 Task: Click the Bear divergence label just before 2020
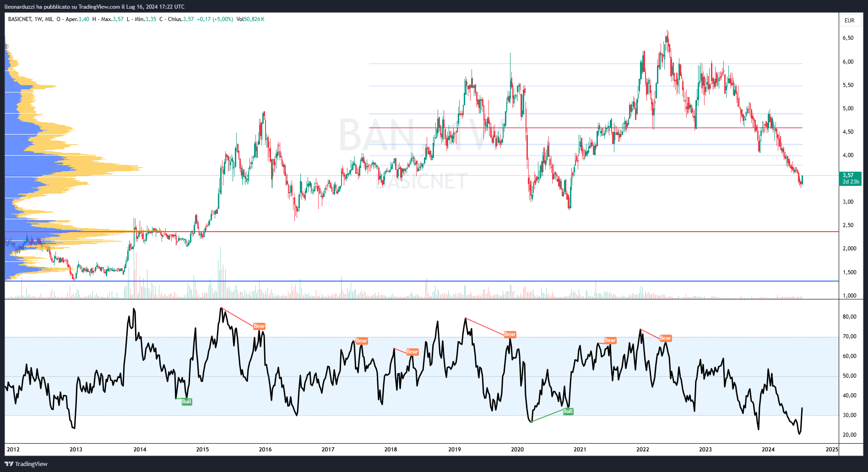click(x=510, y=335)
